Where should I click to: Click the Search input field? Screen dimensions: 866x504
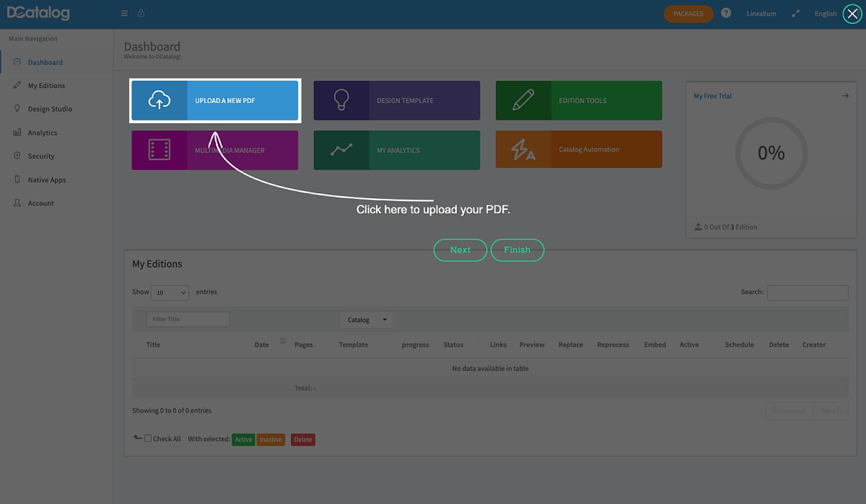click(x=808, y=292)
